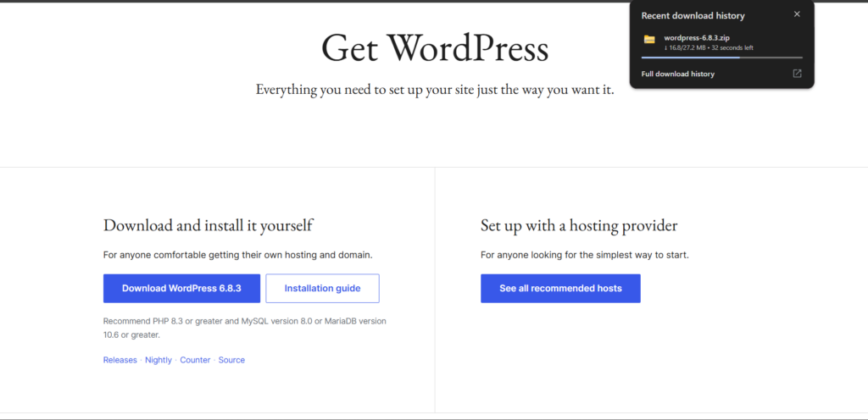The width and height of the screenshot is (868, 420).
Task: Follow the Source link
Action: pos(231,360)
